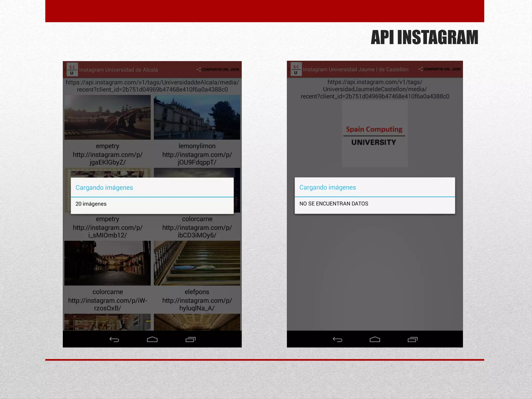Tap Cargando imágenes title in left dialog
This screenshot has height=399, width=532.
104,188
